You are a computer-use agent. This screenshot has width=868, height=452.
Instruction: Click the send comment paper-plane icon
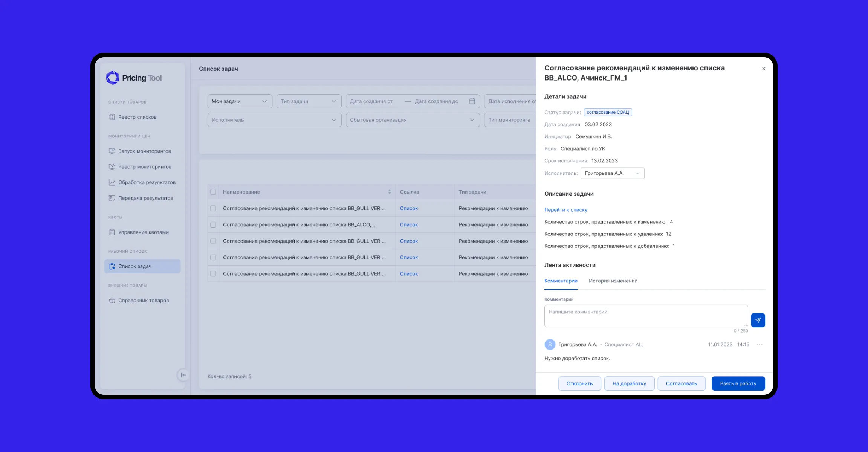[x=758, y=320]
